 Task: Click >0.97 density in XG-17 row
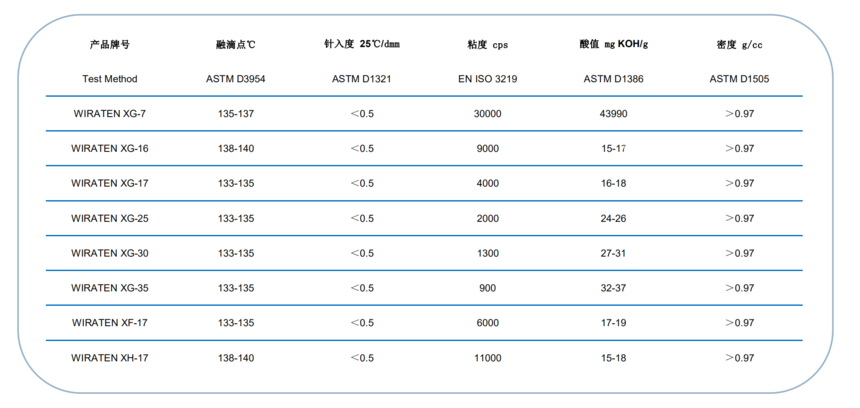[740, 183]
